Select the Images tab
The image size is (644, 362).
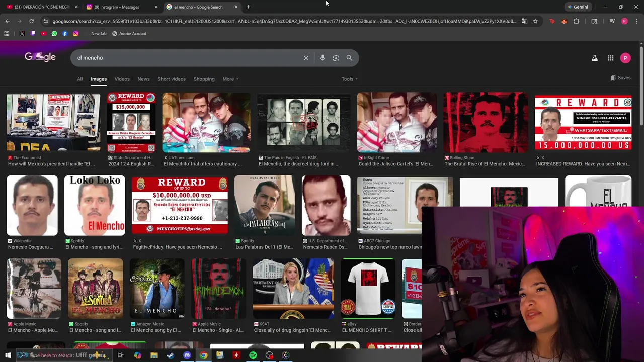coord(99,79)
